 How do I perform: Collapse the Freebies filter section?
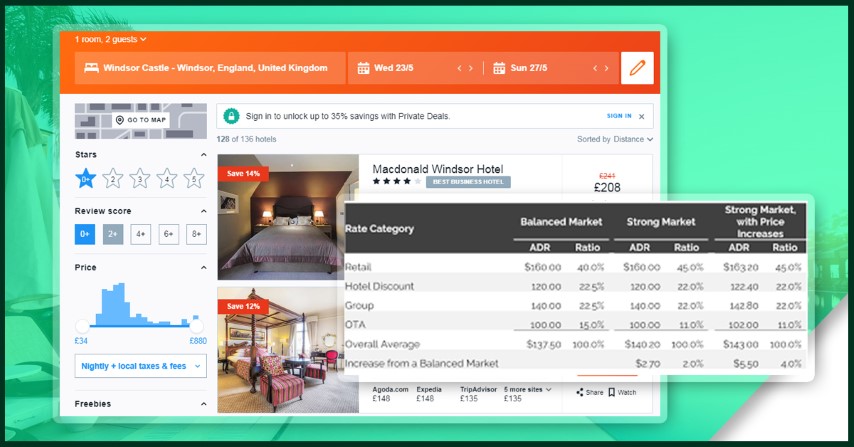coord(203,404)
